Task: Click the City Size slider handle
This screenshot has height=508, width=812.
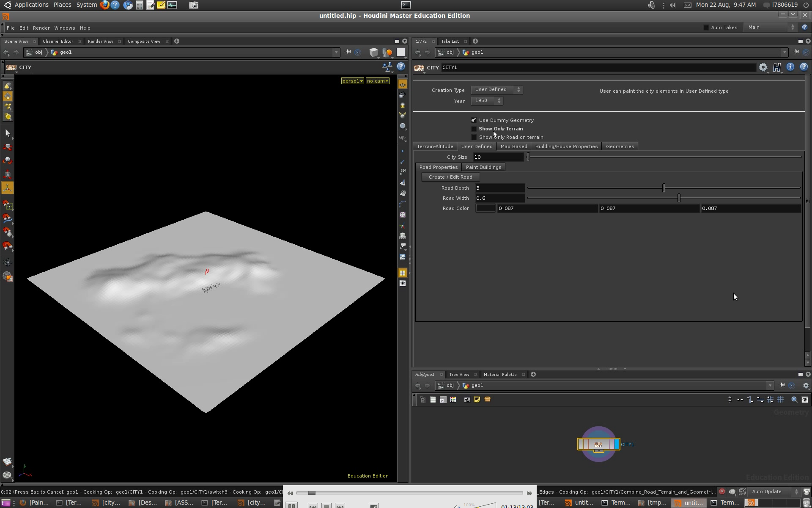Action: [x=528, y=157]
